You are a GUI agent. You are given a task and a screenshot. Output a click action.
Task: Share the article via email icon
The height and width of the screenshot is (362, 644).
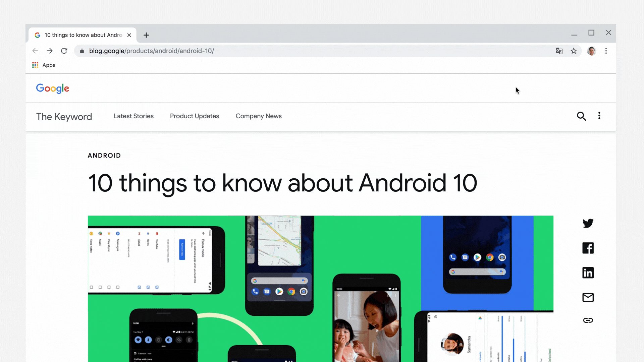588,297
